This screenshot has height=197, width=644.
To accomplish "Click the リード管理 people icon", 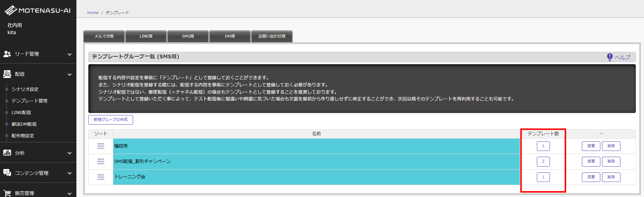I will 7,54.
